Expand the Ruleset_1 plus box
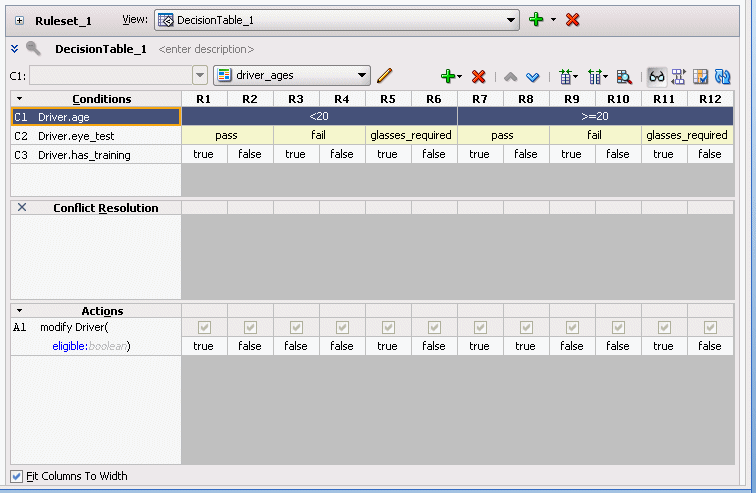756x493 pixels. point(19,21)
